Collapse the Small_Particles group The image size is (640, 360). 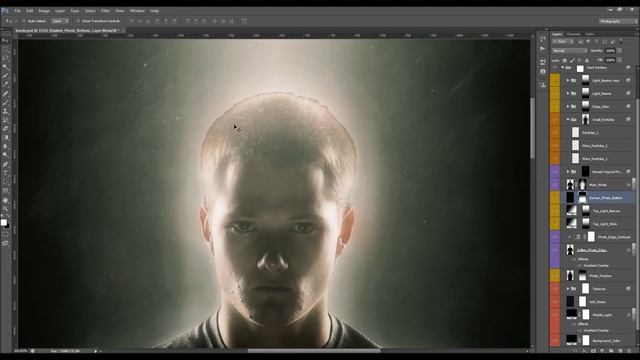pyautogui.click(x=568, y=120)
